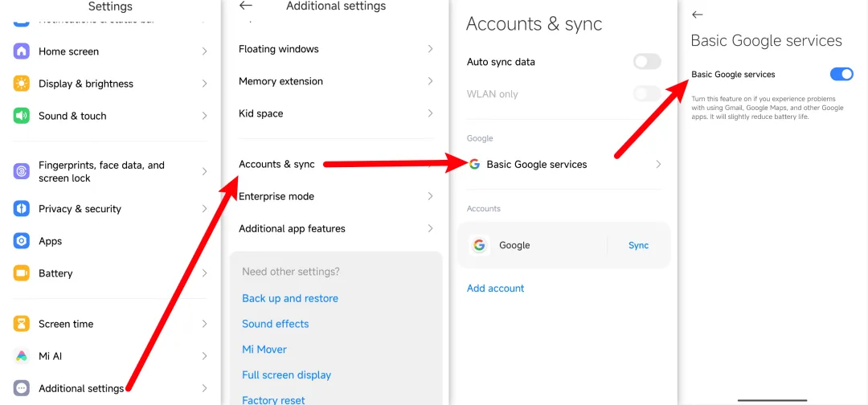This screenshot has width=868, height=405.
Task: Tap the "Screen time" label
Action: point(66,324)
